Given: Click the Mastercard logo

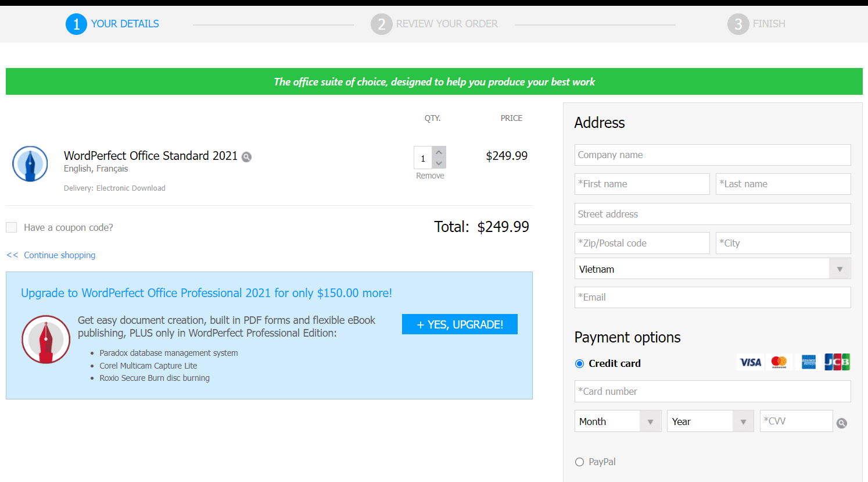Looking at the screenshot, I should pos(779,362).
